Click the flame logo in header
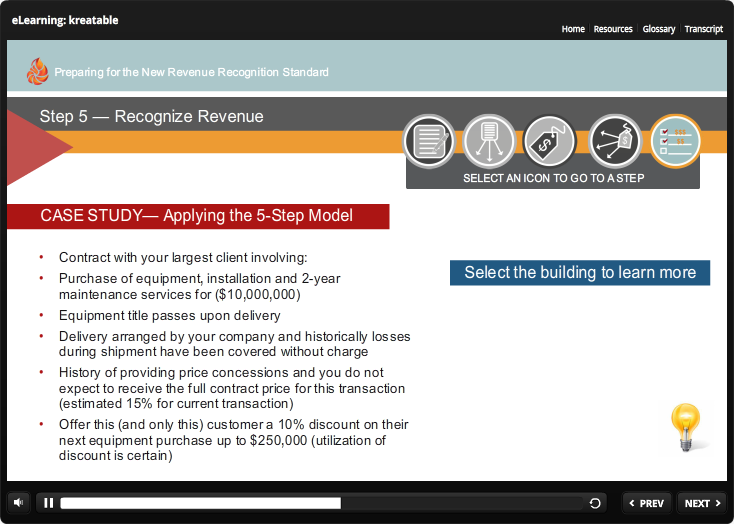734x524 pixels. 37,71
